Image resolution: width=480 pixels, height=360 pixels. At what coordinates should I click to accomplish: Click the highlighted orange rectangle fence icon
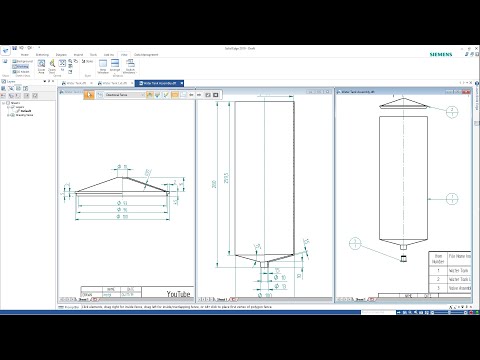(175, 95)
